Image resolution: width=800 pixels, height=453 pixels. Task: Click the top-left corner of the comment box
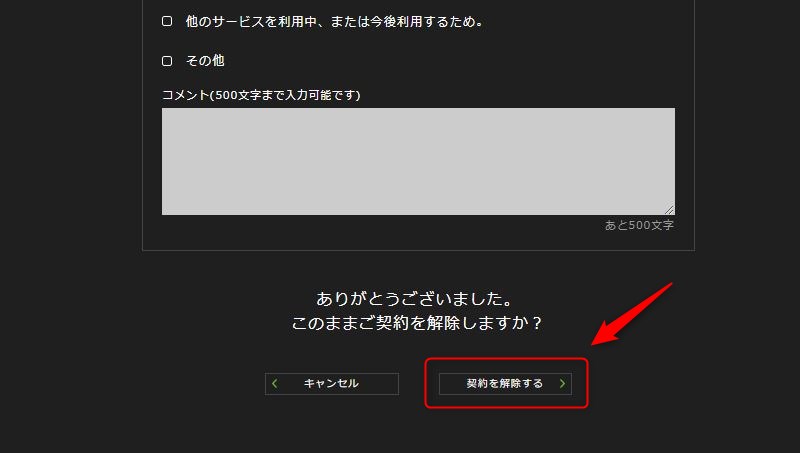pyautogui.click(x=163, y=109)
